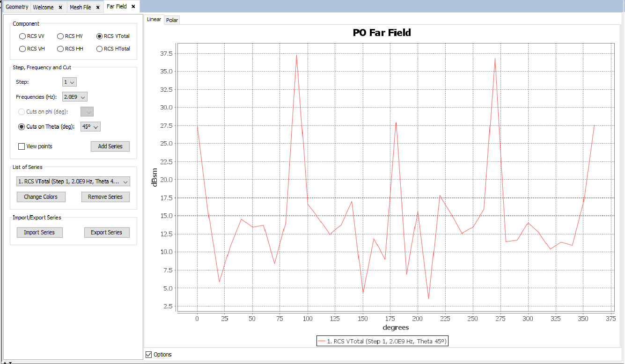625x364 pixels.
Task: Close the Welcome tab
Action: coord(60,7)
